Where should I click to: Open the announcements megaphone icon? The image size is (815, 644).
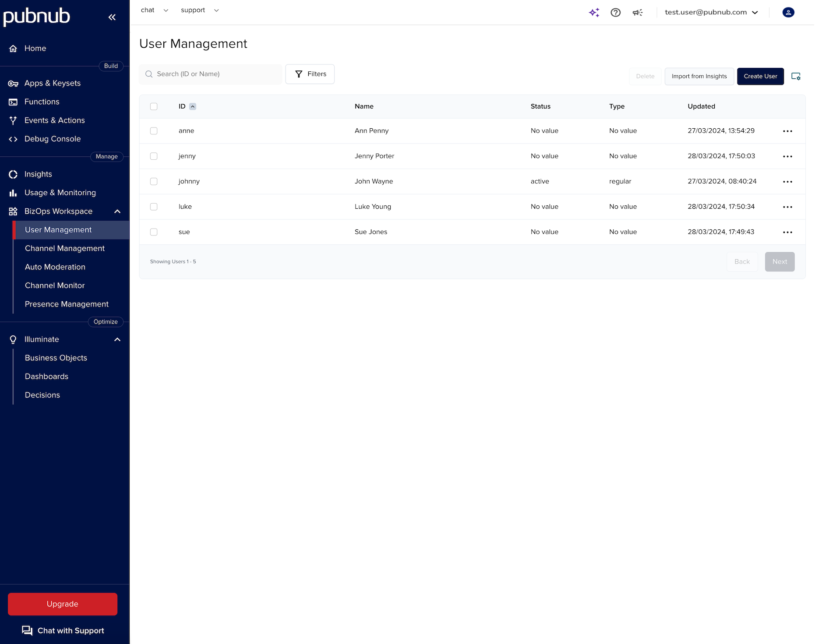[x=637, y=12]
